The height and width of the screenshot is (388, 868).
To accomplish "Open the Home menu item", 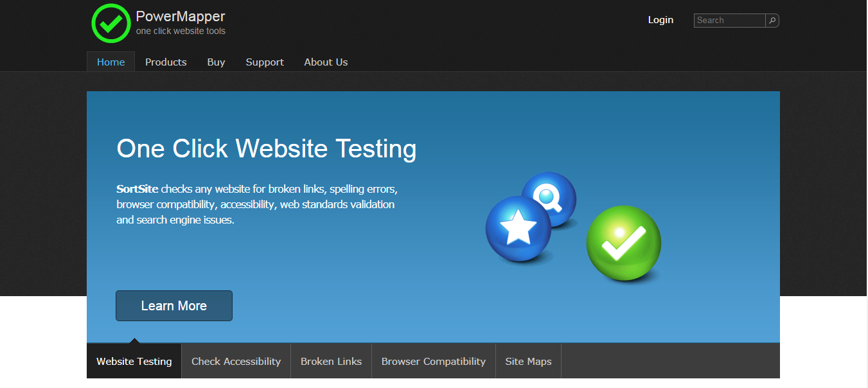I will pyautogui.click(x=111, y=62).
